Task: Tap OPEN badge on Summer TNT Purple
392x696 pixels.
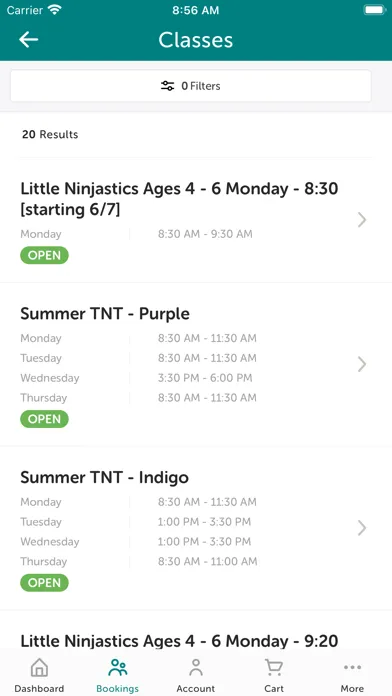Action: [x=44, y=419]
